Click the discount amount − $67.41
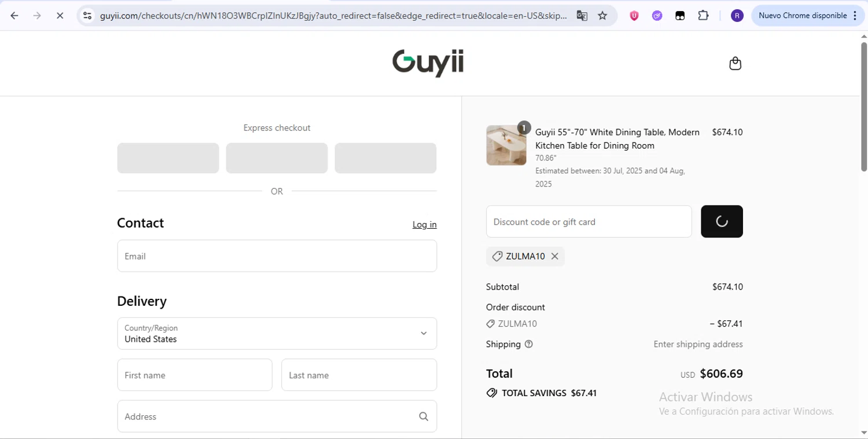This screenshot has width=868, height=439. [x=726, y=324]
